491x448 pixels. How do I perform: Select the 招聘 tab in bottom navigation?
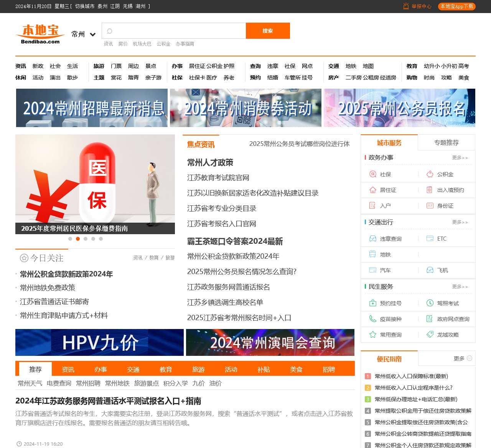(x=328, y=369)
